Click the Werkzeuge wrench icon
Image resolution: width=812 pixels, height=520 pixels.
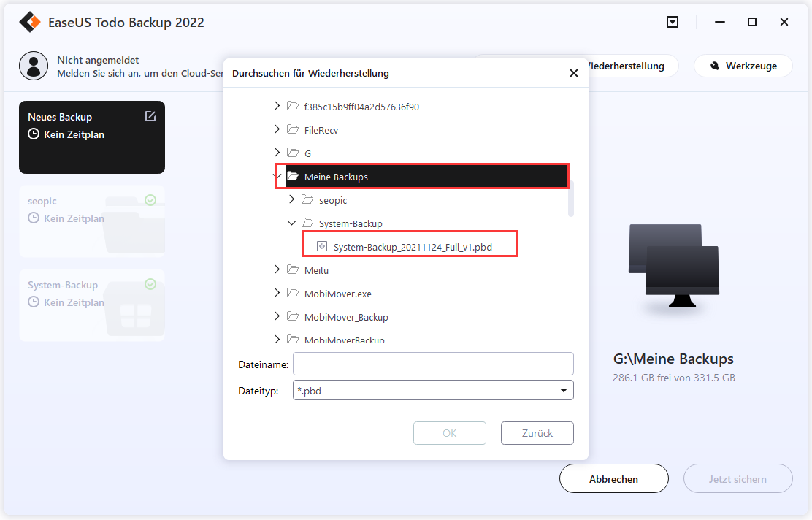pyautogui.click(x=715, y=66)
